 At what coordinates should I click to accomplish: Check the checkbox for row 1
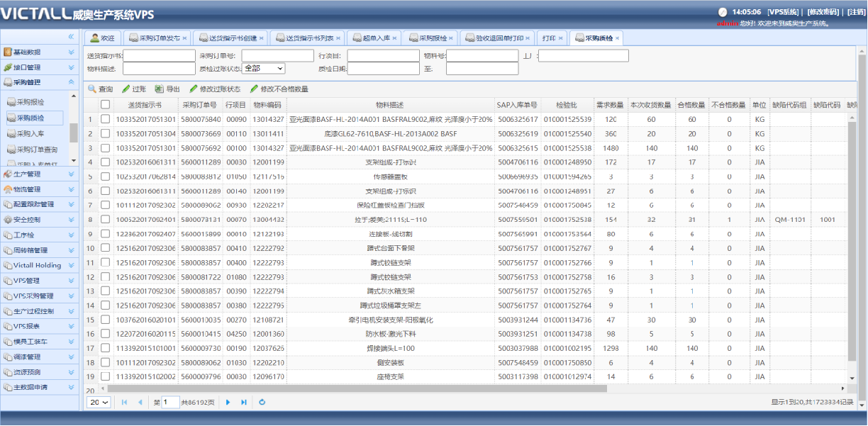click(105, 119)
